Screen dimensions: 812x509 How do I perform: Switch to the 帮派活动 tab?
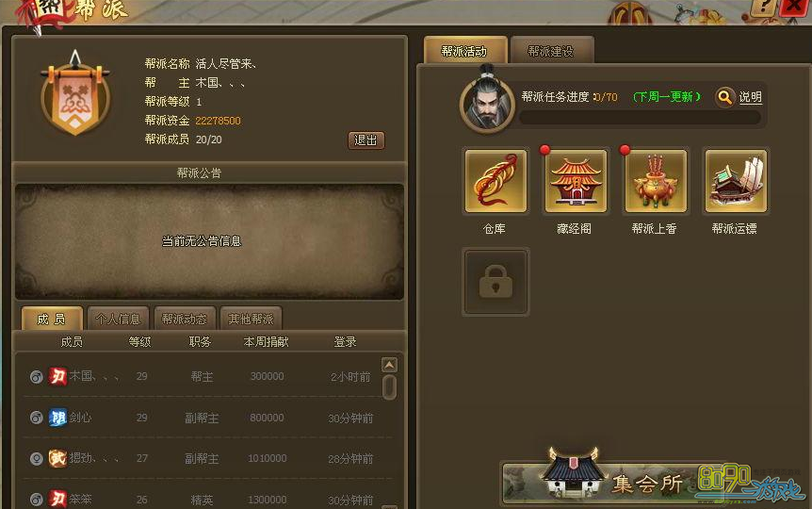(x=464, y=51)
